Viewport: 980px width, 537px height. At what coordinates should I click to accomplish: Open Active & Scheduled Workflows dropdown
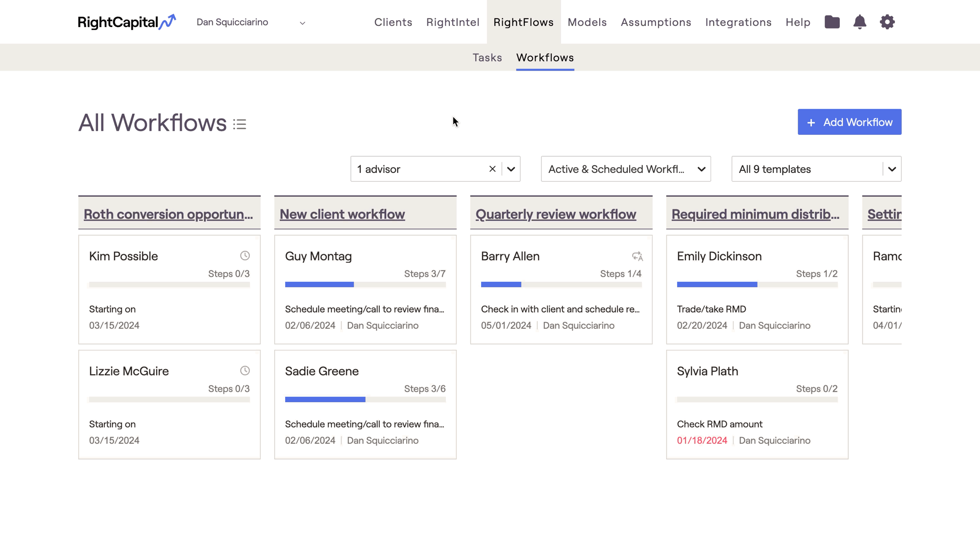tap(626, 169)
